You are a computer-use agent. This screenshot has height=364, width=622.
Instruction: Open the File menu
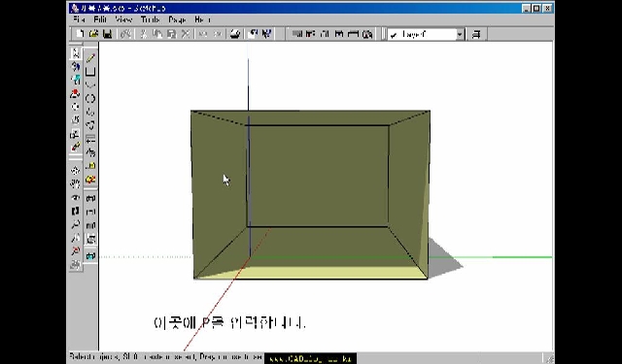point(79,19)
